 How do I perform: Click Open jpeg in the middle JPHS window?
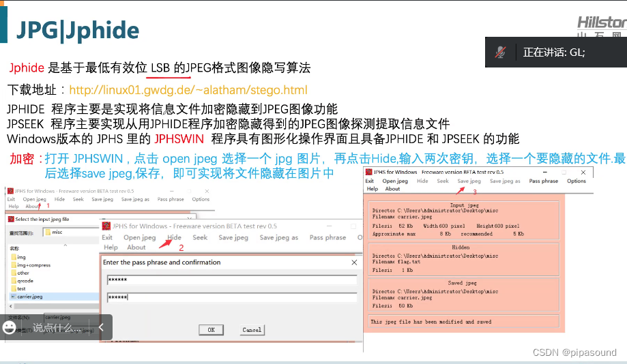(x=140, y=237)
